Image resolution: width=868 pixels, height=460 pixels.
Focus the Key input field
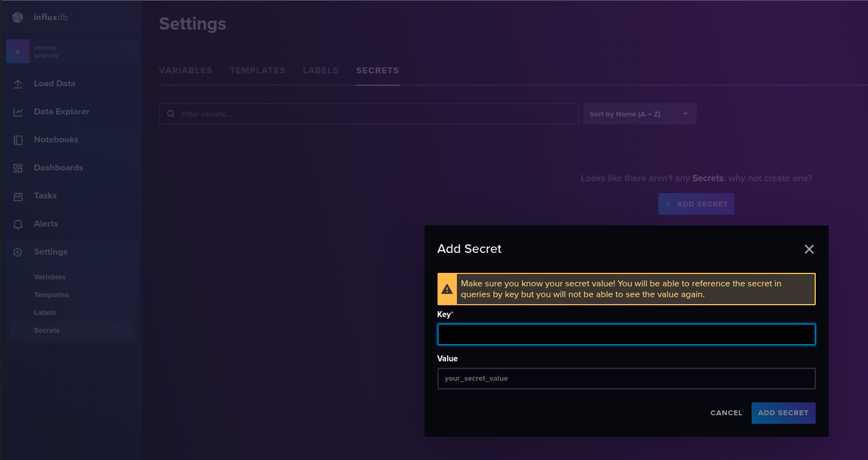click(626, 334)
